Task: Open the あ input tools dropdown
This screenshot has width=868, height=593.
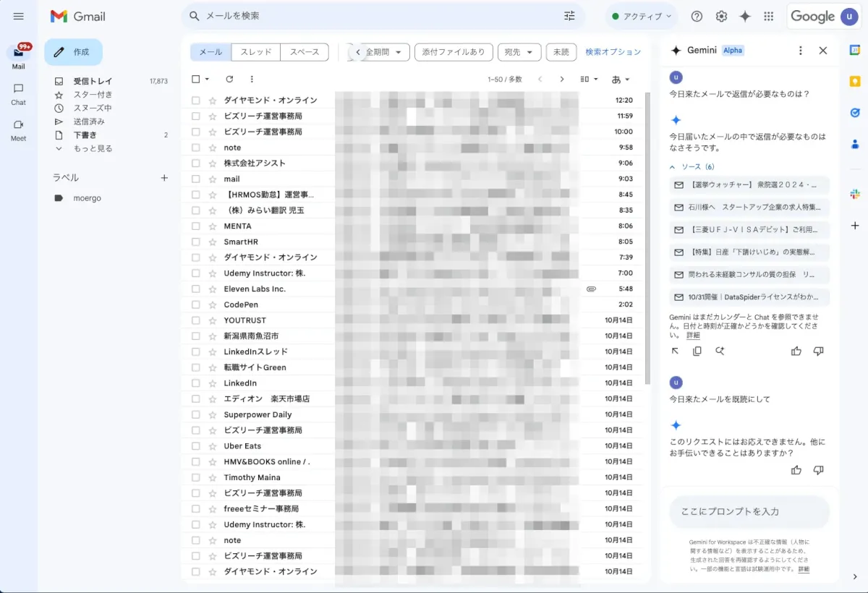Action: tap(621, 79)
